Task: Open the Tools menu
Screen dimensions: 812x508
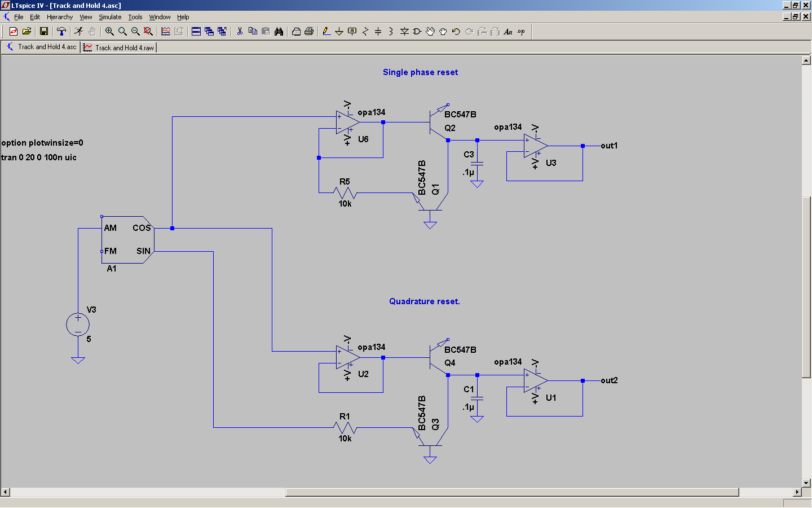Action: (135, 17)
